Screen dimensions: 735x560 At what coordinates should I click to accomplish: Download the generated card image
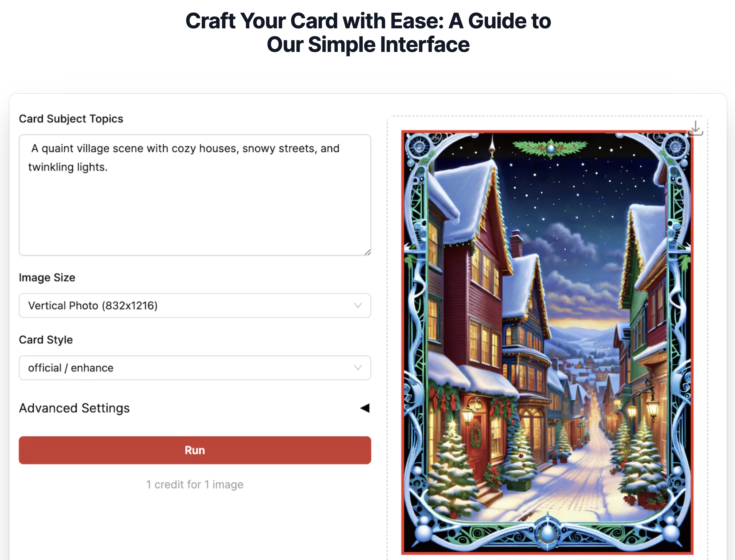(x=696, y=128)
